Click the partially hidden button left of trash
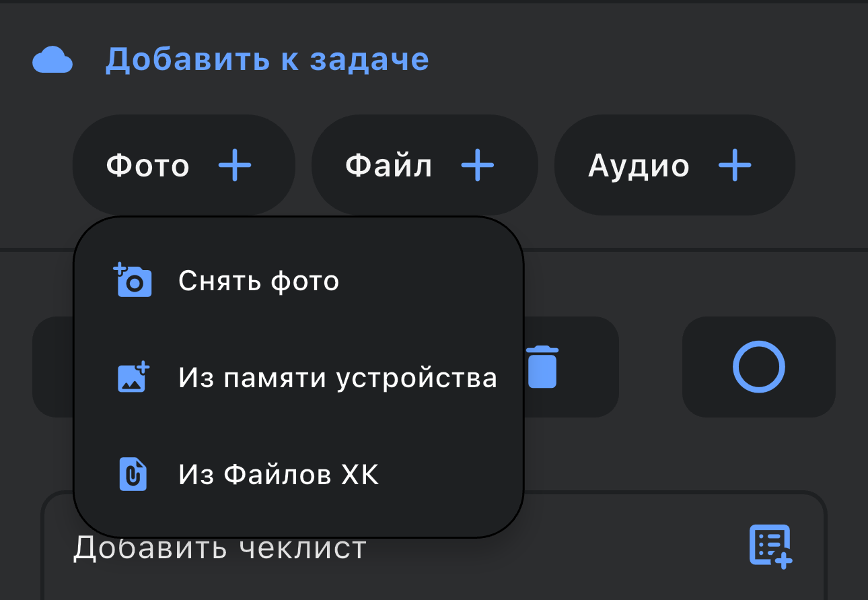 tap(52, 367)
